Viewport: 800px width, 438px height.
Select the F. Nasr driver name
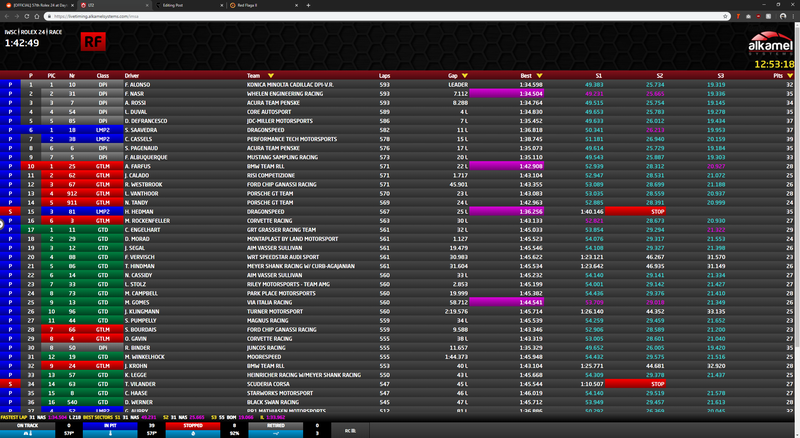(x=135, y=94)
